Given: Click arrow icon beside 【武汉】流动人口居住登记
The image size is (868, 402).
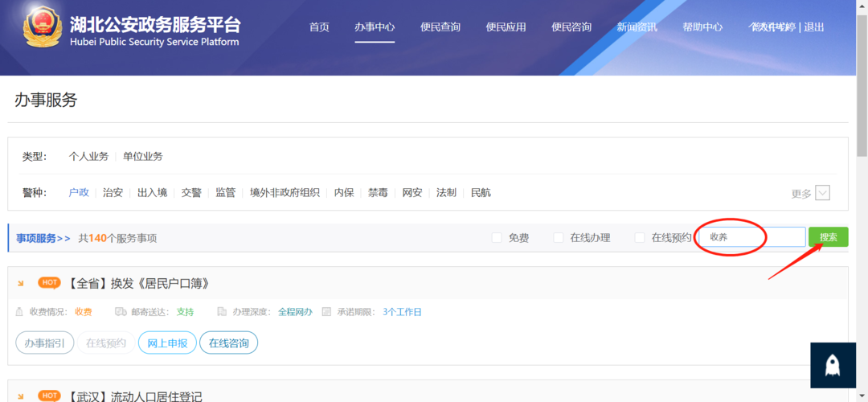Looking at the screenshot, I should click(x=21, y=396).
